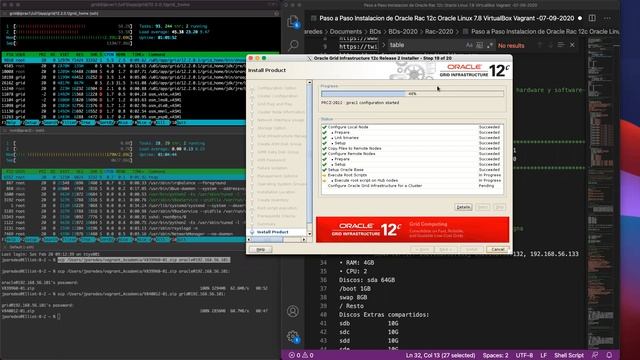Image resolution: width=640 pixels, height=360 pixels.
Task: Click the Cancel button in Oracle installer
Action: (x=498, y=249)
